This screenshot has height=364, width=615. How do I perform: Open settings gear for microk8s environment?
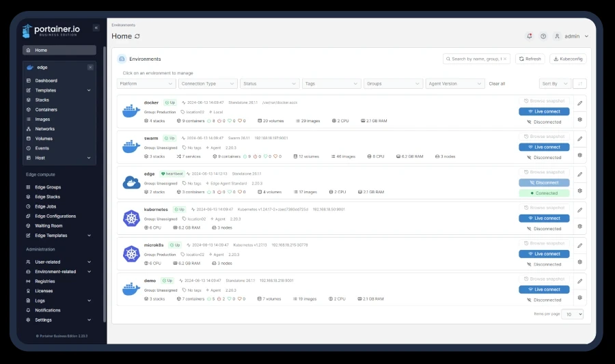point(579,262)
